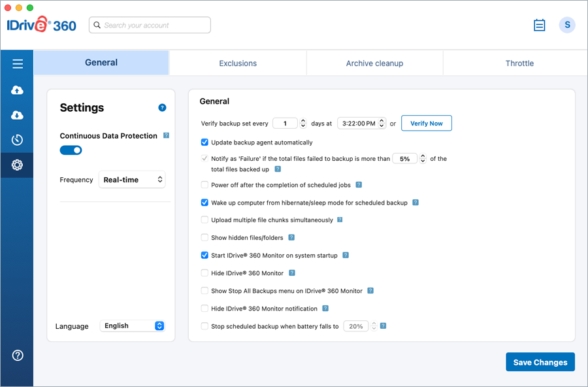
Task: Toggle Continuous Data Protection switch
Action: 71,150
